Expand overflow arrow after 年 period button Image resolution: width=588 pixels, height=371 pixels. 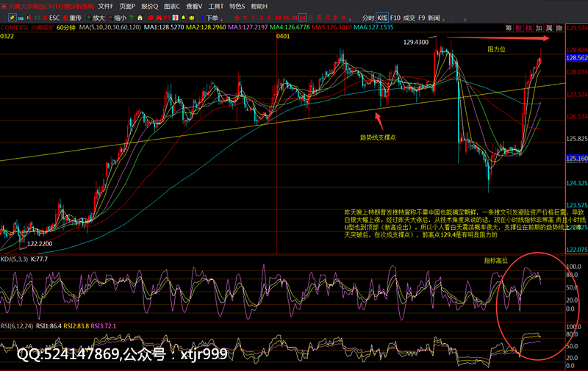[x=350, y=20]
